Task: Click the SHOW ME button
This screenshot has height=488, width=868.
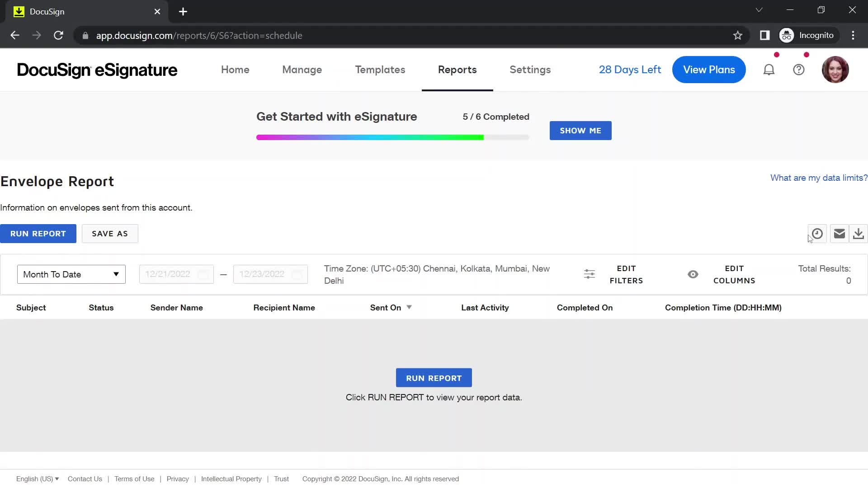Action: pos(580,131)
